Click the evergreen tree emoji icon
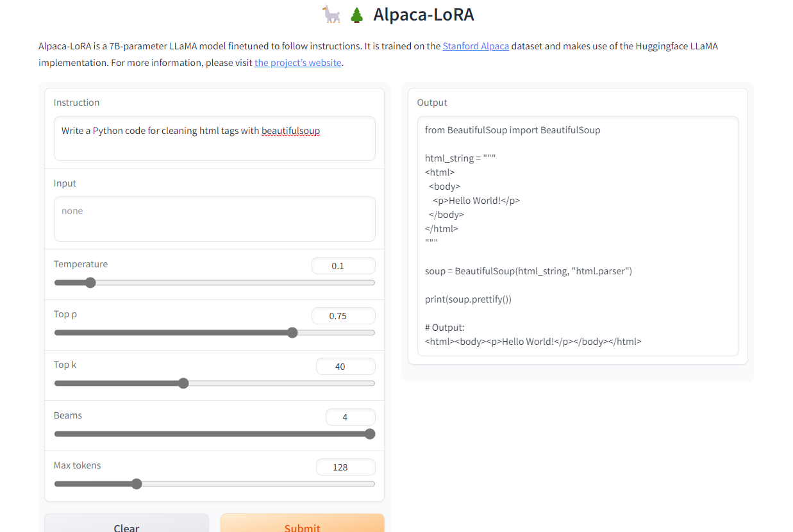 (x=355, y=14)
